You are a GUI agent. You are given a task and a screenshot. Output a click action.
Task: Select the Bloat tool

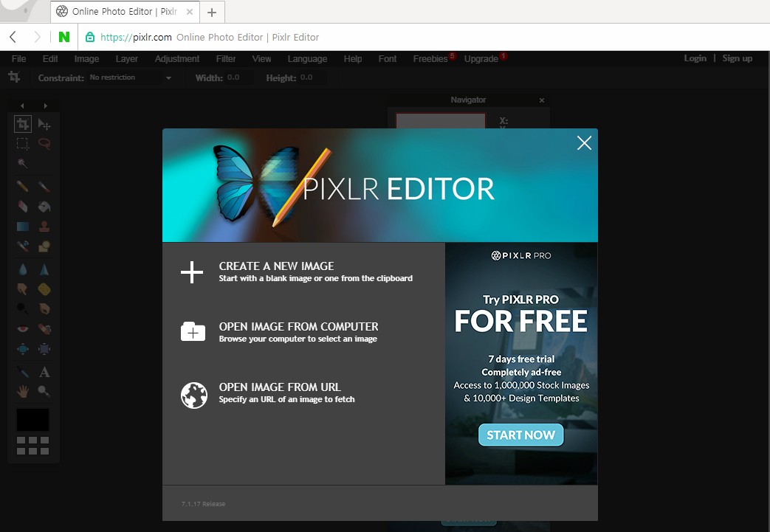(x=23, y=349)
